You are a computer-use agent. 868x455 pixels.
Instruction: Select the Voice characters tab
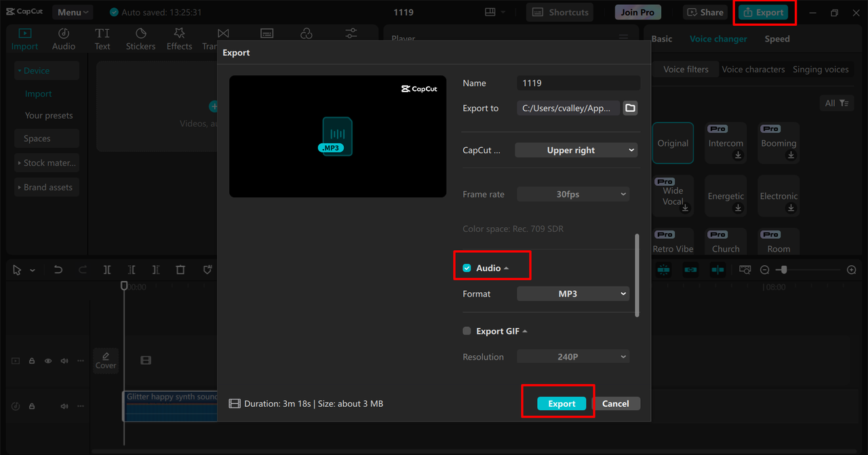tap(753, 69)
